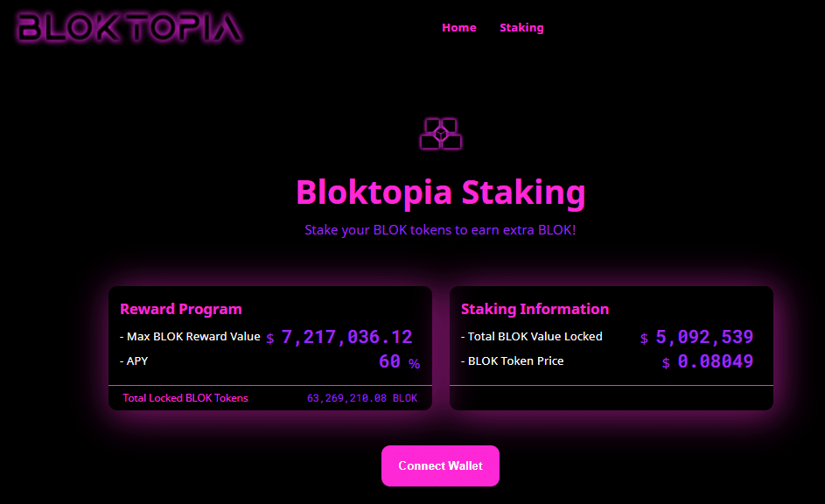Select the Staking Information panel header
Image resolution: width=825 pixels, height=504 pixels.
[x=535, y=309]
